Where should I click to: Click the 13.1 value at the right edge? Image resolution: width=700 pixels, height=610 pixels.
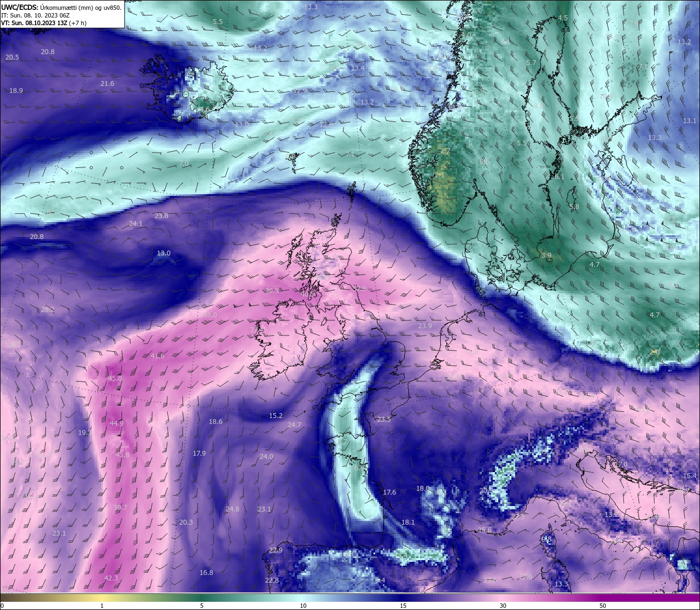690,121
